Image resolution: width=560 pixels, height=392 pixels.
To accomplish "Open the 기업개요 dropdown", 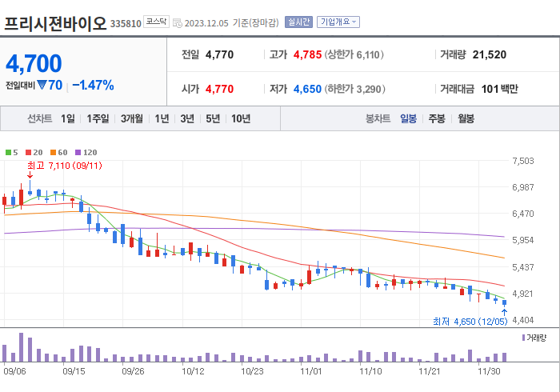I will click(338, 22).
